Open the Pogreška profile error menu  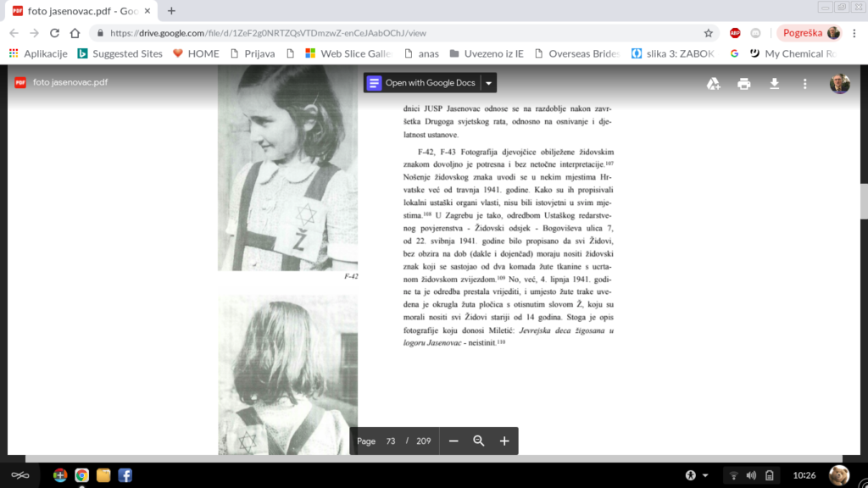[810, 33]
